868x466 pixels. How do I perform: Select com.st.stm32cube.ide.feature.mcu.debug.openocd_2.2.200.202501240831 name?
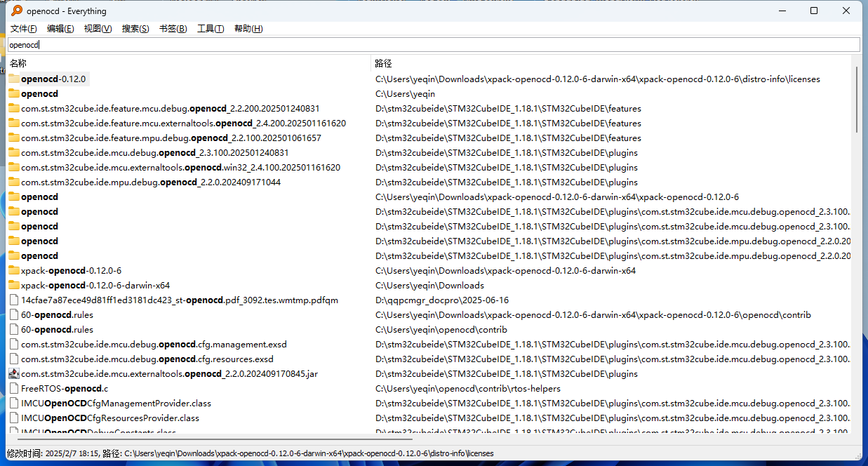click(171, 108)
